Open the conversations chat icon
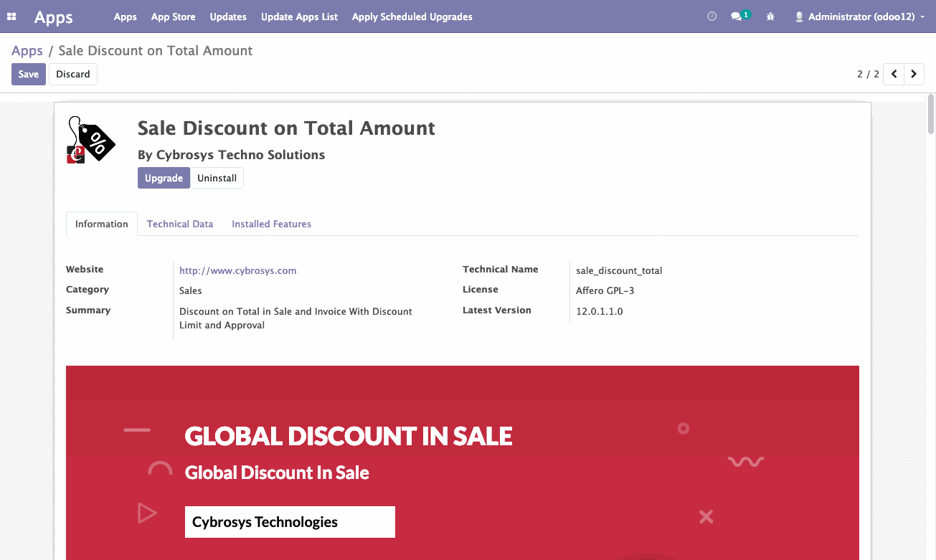Screen dimensions: 936x560 click(x=739, y=16)
